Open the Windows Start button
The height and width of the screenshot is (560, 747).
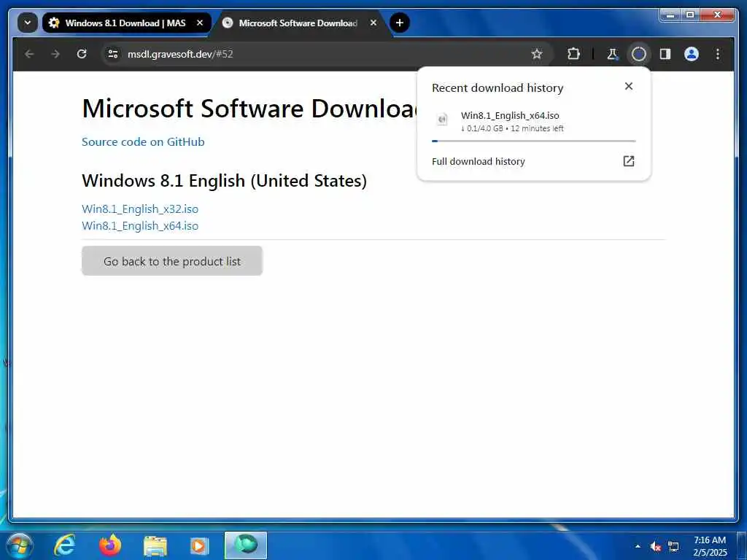pos(19,545)
